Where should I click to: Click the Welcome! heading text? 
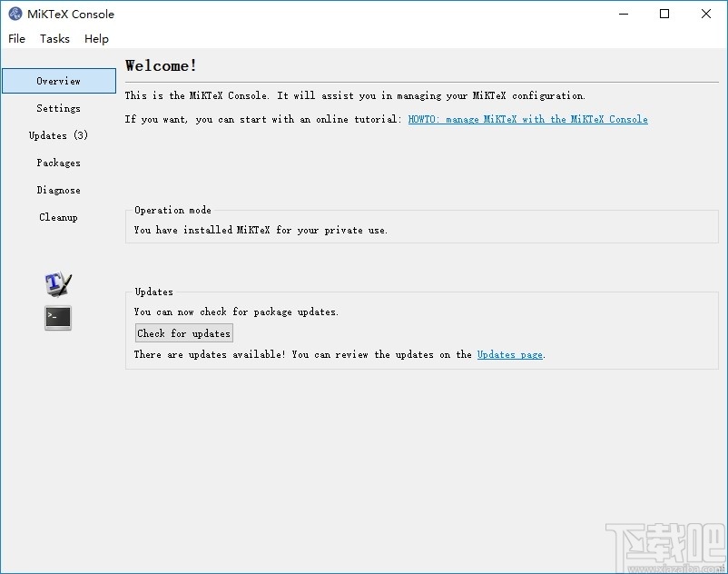tap(161, 65)
